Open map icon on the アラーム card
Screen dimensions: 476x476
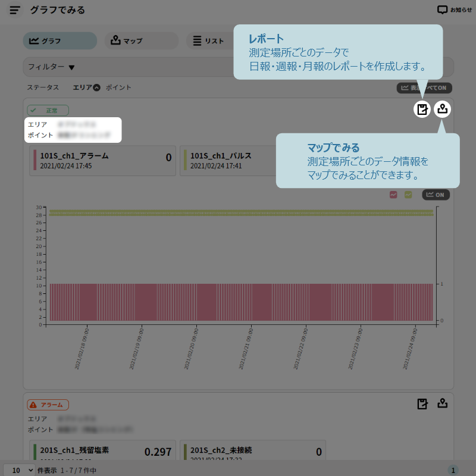(x=442, y=403)
